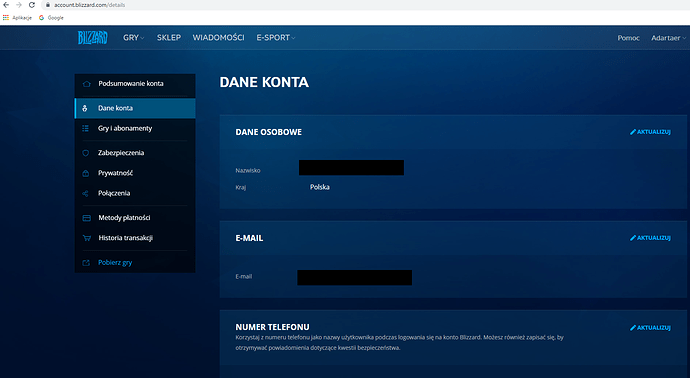Open the SKLEP menu item
The width and height of the screenshot is (690, 378).
pyautogui.click(x=169, y=38)
